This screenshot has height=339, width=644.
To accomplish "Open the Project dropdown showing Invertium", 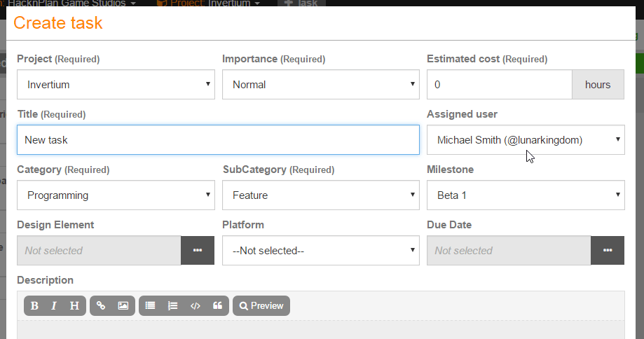I will [116, 85].
